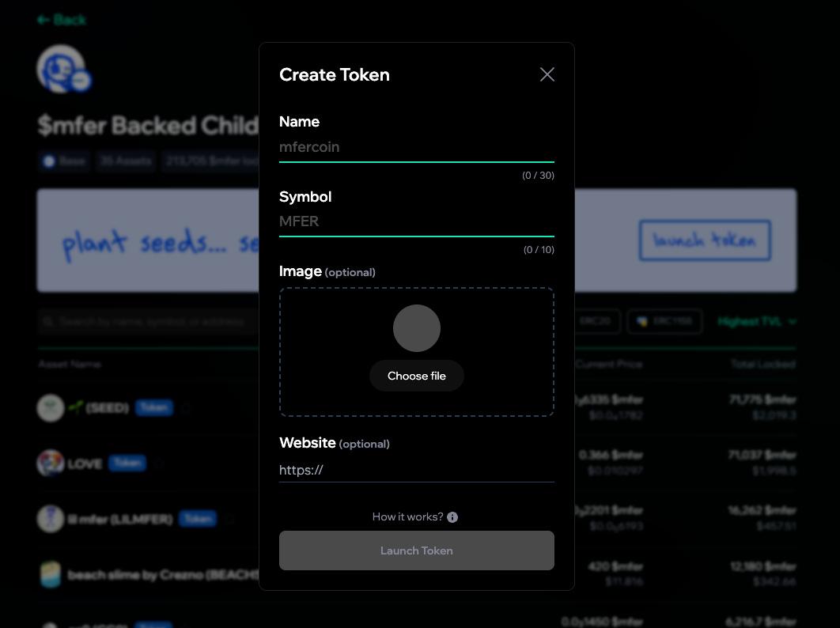840x628 pixels.
Task: Click the Launch Token button in dialog
Action: point(416,550)
